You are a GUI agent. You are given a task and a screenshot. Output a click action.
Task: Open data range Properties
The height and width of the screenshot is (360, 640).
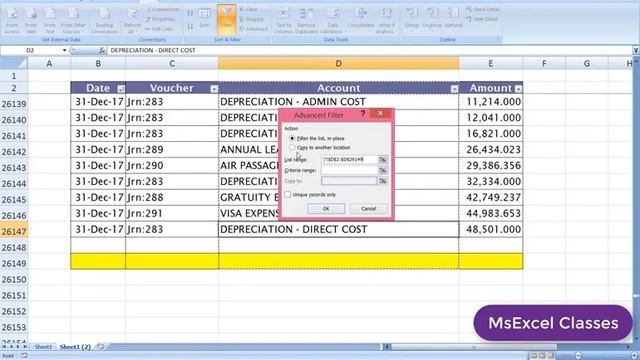coord(160,19)
